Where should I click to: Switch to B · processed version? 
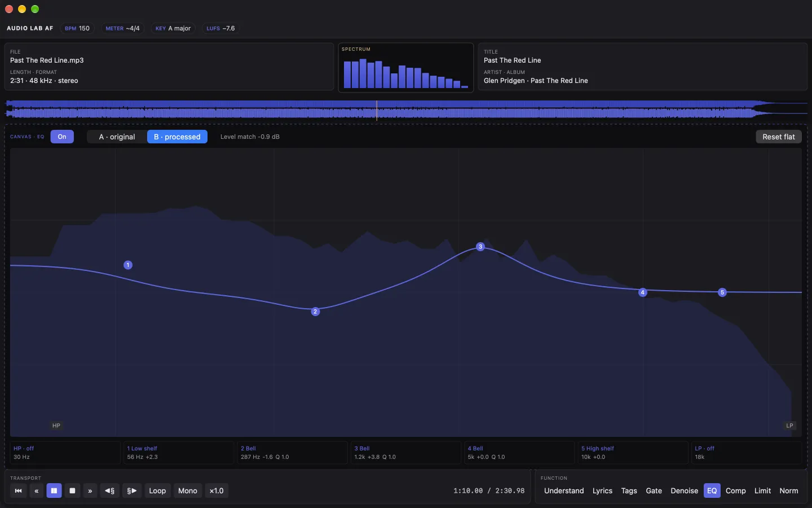(x=177, y=137)
